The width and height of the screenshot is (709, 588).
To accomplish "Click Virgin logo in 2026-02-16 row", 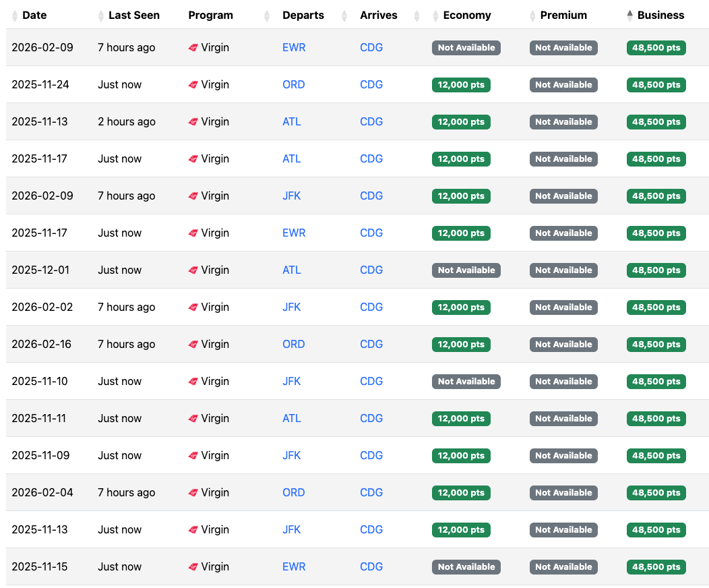I will click(193, 344).
